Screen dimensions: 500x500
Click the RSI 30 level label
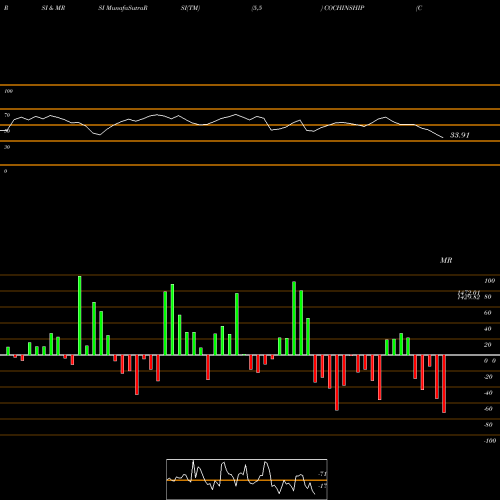[7, 147]
